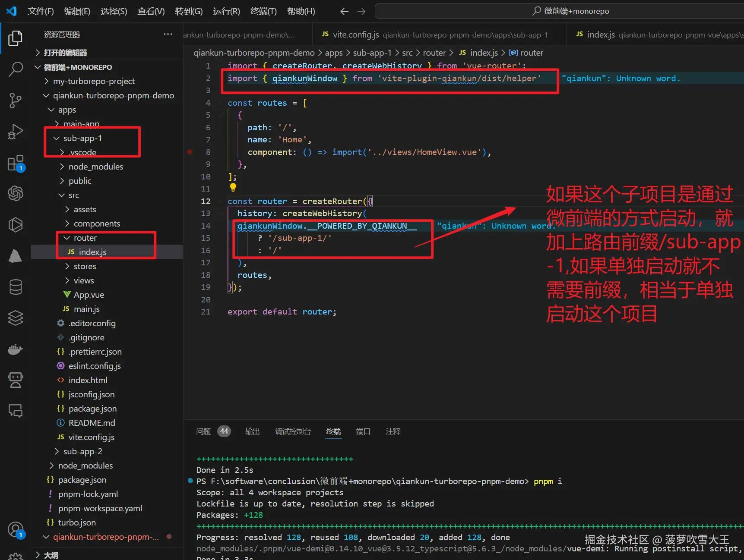Click the terminal 'pnpm i' command text
This screenshot has width=744, height=560.
click(548, 481)
